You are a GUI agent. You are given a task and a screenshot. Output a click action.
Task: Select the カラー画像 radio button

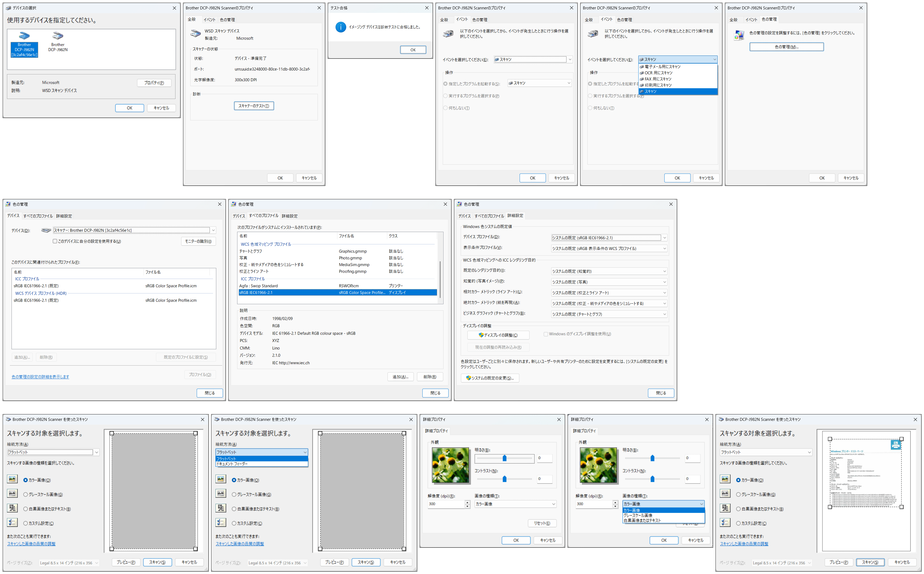coord(26,480)
